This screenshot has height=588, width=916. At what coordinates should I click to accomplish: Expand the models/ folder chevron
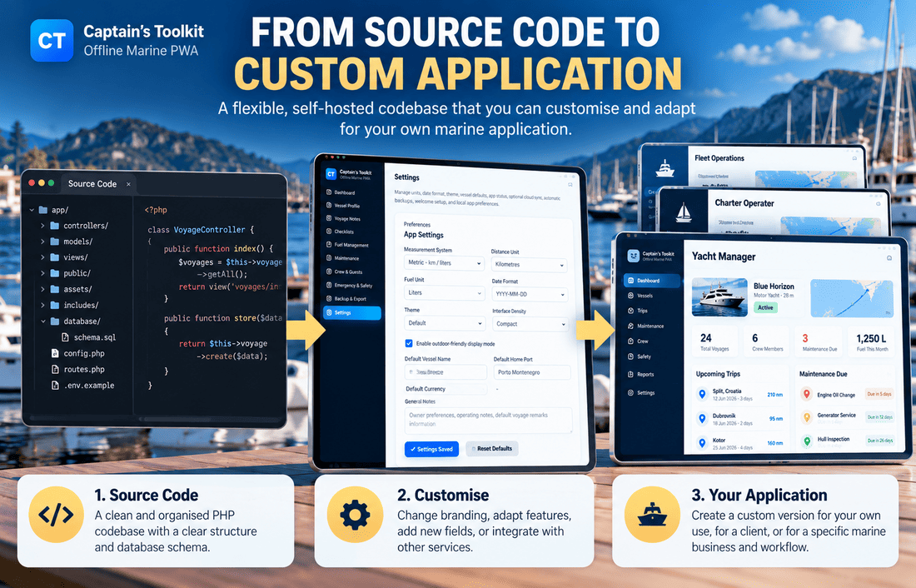click(x=42, y=242)
